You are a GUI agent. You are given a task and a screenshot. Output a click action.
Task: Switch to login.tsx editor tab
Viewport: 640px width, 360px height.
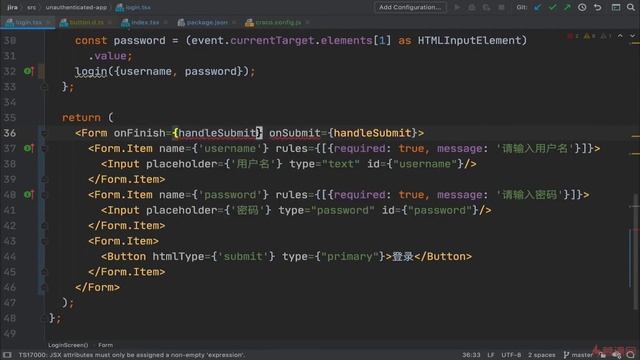click(28, 22)
